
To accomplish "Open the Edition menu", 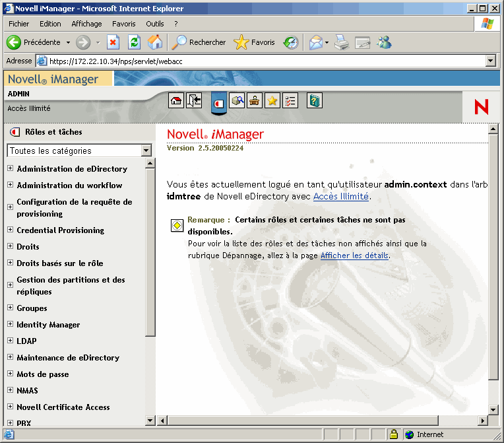I will point(50,24).
